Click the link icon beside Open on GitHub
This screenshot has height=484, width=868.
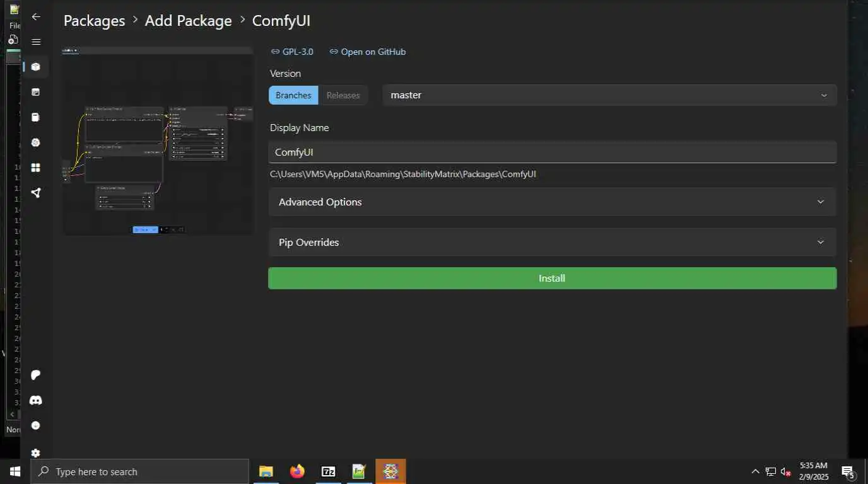(334, 52)
